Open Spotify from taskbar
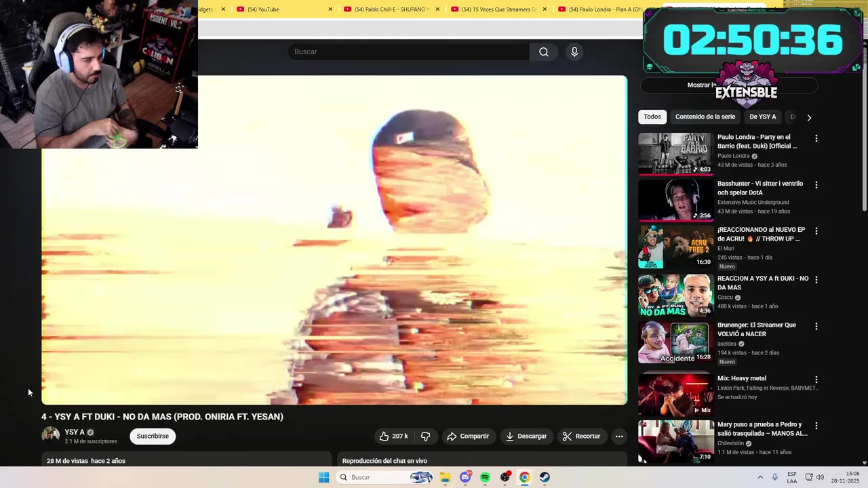Image resolution: width=868 pixels, height=488 pixels. (x=485, y=477)
